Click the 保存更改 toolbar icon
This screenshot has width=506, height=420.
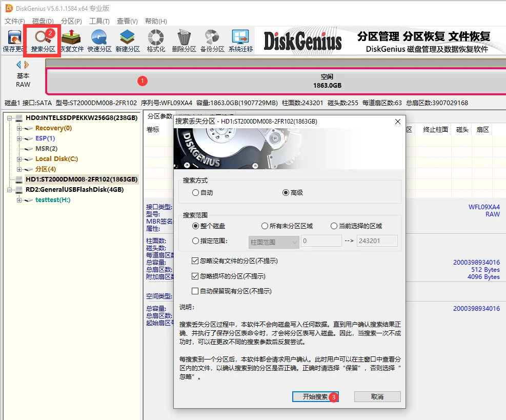(x=13, y=41)
